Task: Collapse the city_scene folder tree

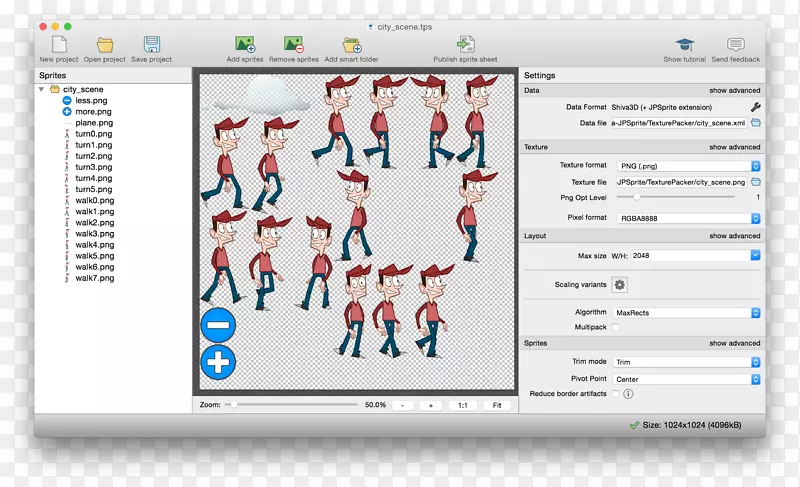Action: click(x=41, y=89)
